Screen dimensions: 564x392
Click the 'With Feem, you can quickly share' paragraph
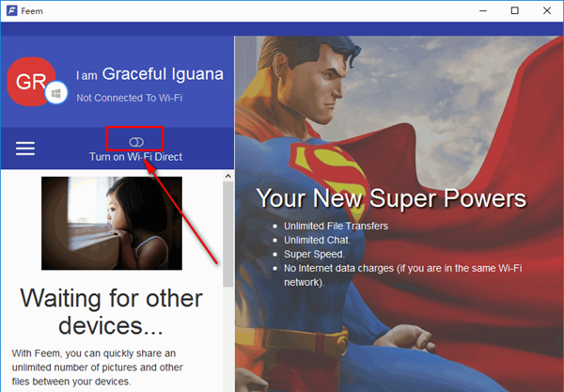tap(97, 368)
